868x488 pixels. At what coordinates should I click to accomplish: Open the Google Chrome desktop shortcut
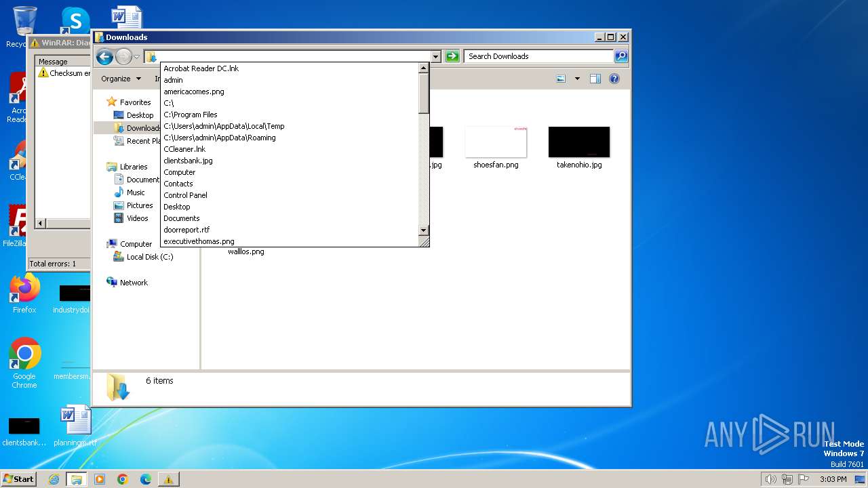(24, 364)
